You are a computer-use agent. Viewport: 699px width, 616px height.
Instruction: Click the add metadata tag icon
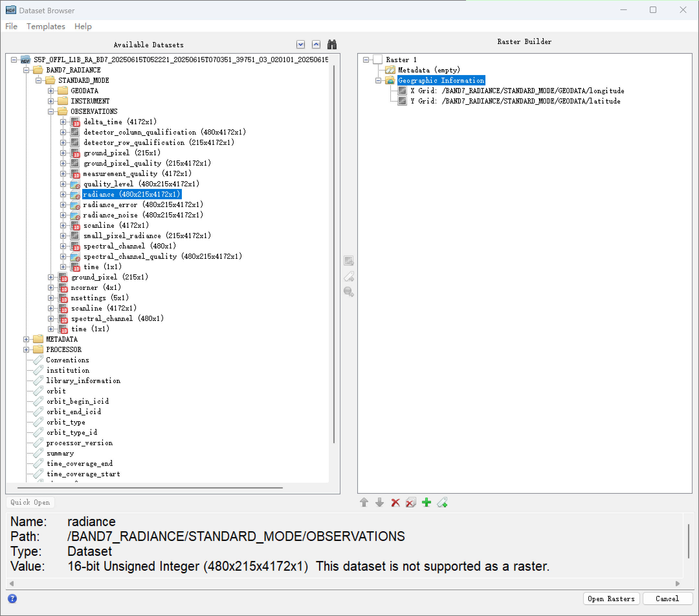[x=442, y=502]
